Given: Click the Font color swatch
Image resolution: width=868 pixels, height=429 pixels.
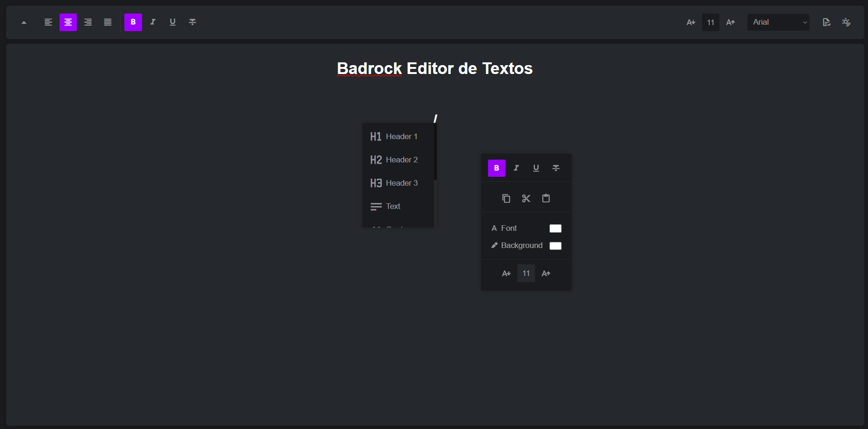Looking at the screenshot, I should (x=555, y=228).
